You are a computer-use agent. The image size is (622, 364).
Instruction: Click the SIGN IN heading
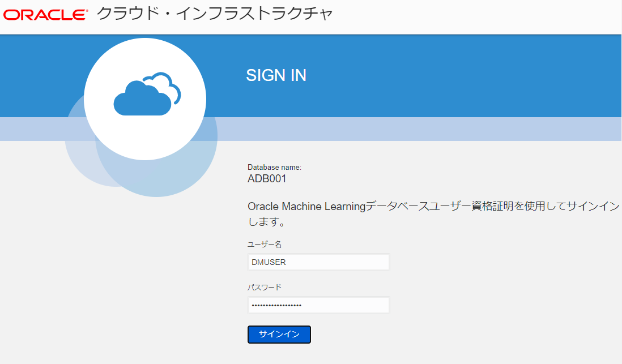(x=276, y=75)
